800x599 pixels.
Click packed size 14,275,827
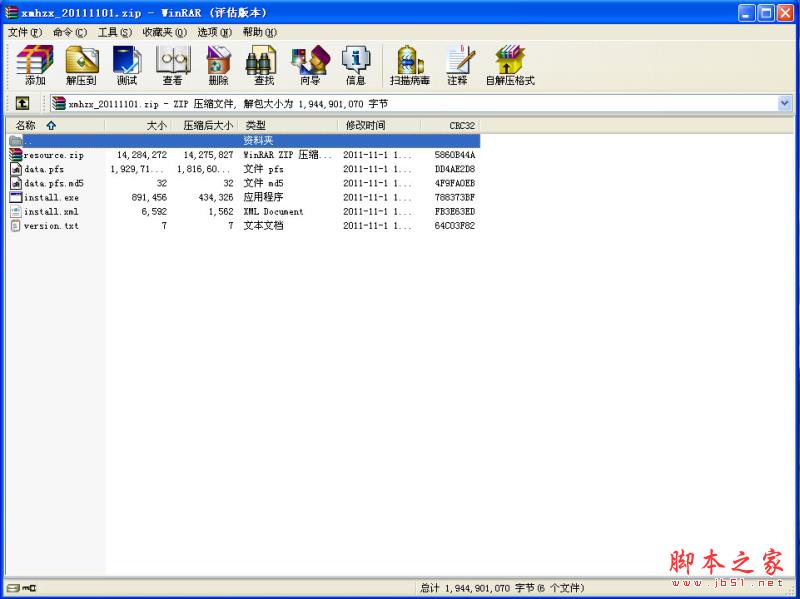tap(208, 155)
